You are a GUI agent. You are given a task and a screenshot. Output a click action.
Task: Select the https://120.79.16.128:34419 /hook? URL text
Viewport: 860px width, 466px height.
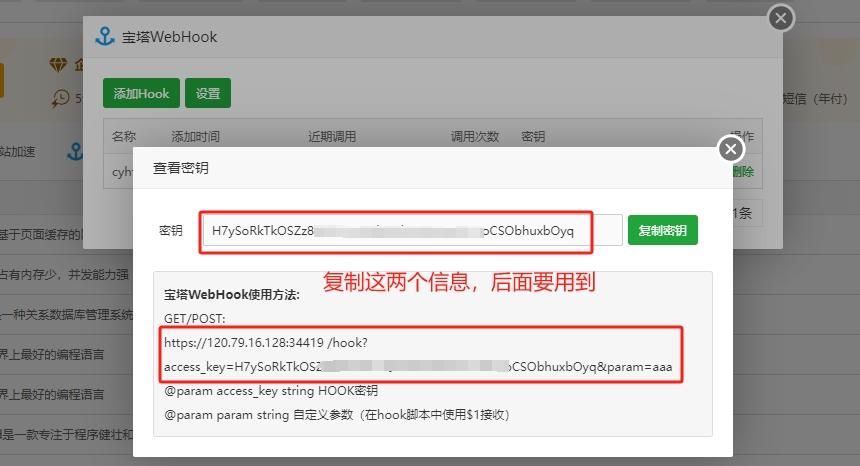(x=266, y=343)
